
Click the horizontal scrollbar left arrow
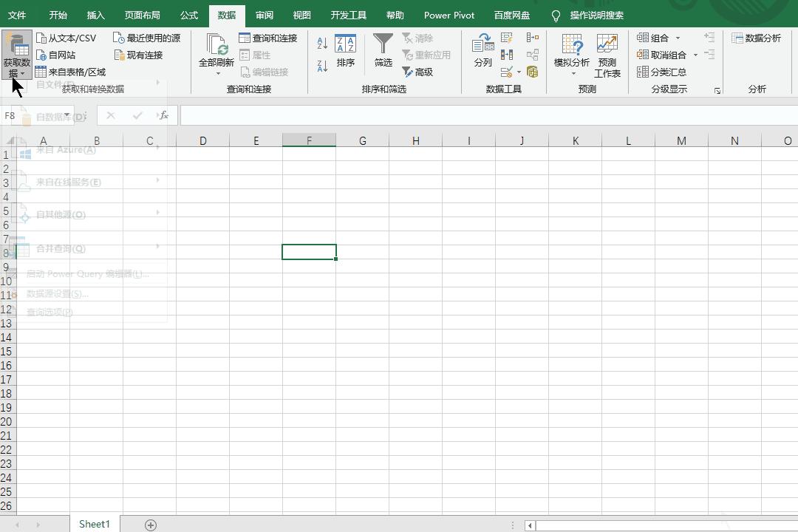coord(530,525)
